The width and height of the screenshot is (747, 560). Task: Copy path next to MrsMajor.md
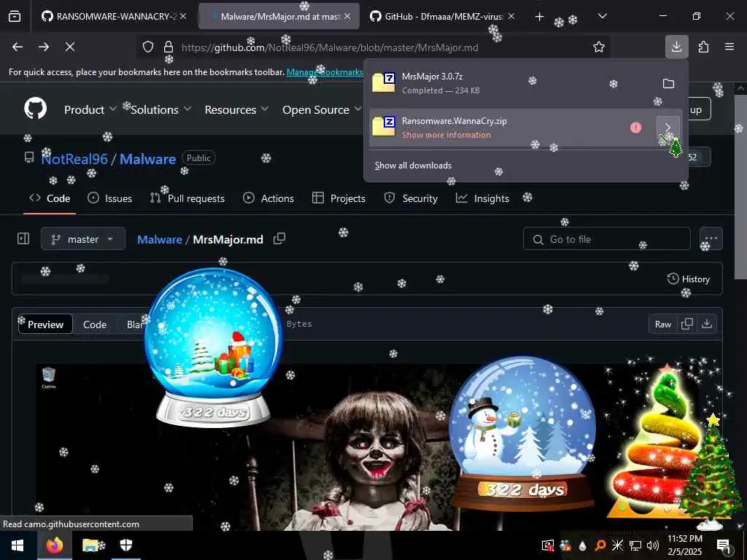279,238
